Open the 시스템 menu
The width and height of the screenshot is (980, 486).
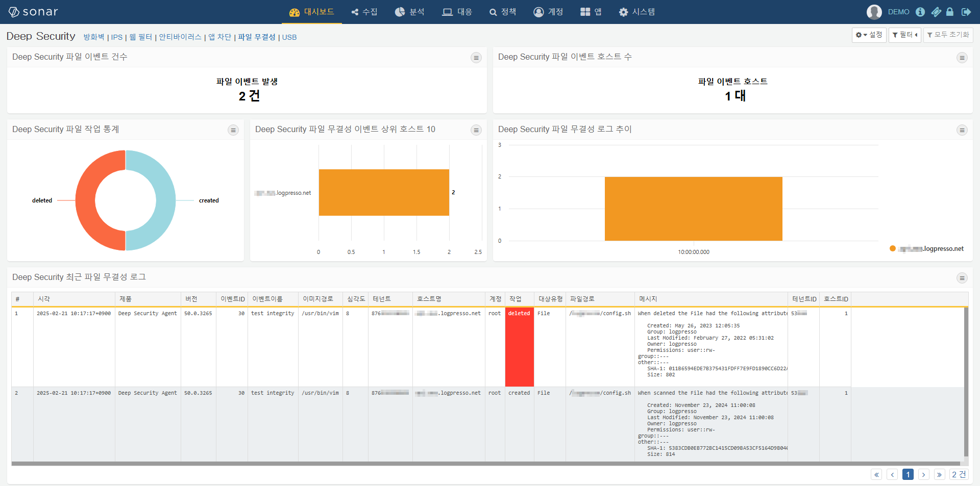637,12
